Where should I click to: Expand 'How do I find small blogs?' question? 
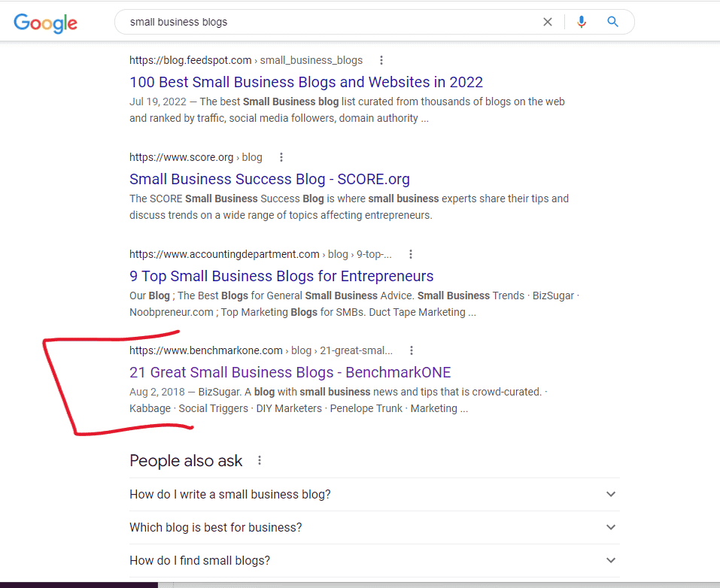(x=375, y=560)
